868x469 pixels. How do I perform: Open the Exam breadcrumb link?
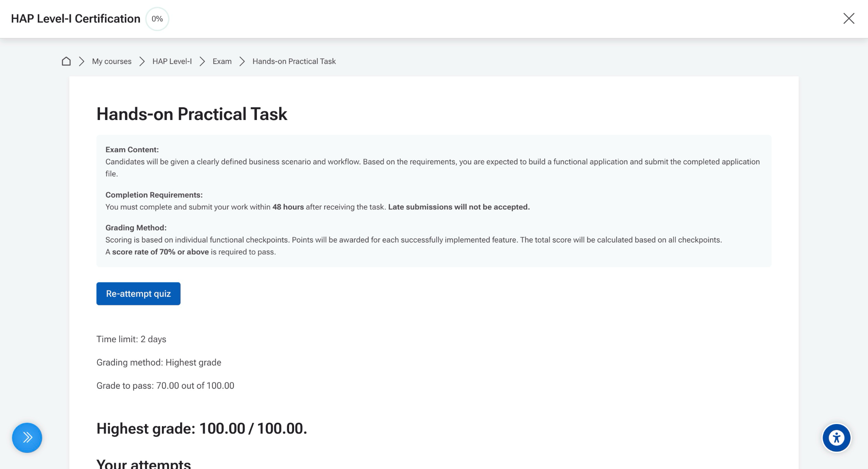[x=222, y=61]
